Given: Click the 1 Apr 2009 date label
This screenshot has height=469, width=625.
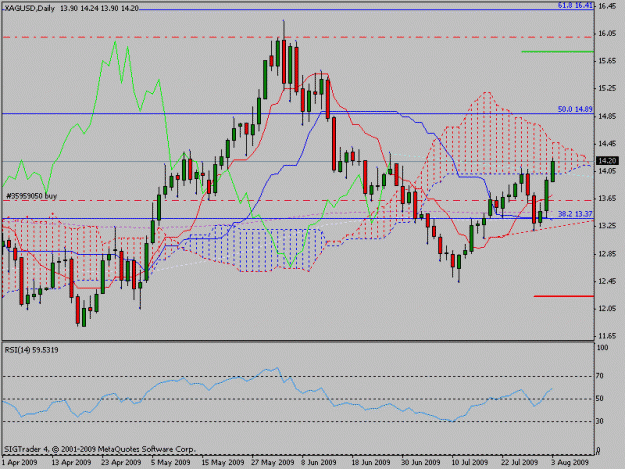Looking at the screenshot, I should click(x=20, y=462).
